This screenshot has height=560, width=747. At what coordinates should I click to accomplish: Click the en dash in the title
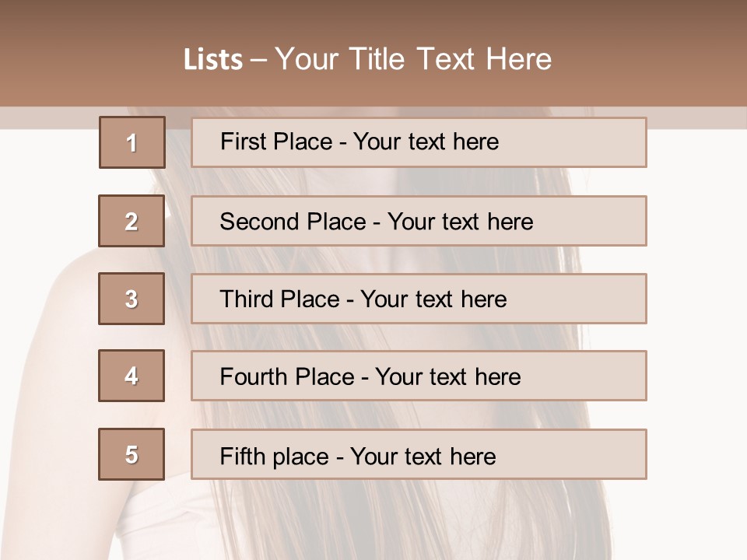tap(258, 61)
